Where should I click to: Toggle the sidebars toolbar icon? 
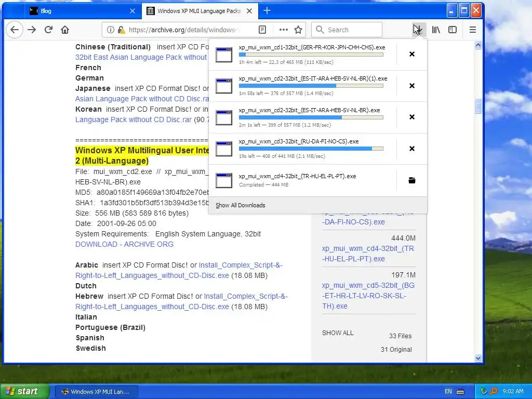(x=453, y=30)
